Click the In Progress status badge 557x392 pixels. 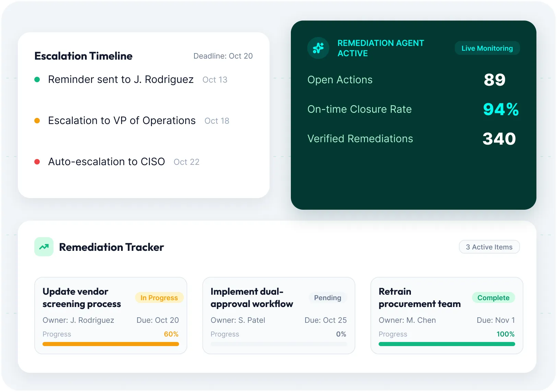tap(159, 298)
